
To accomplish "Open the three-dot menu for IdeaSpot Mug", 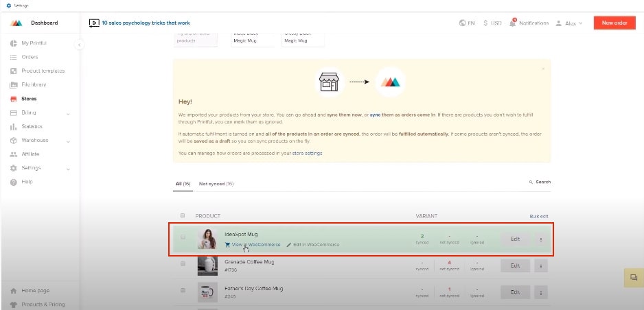I will coord(541,239).
